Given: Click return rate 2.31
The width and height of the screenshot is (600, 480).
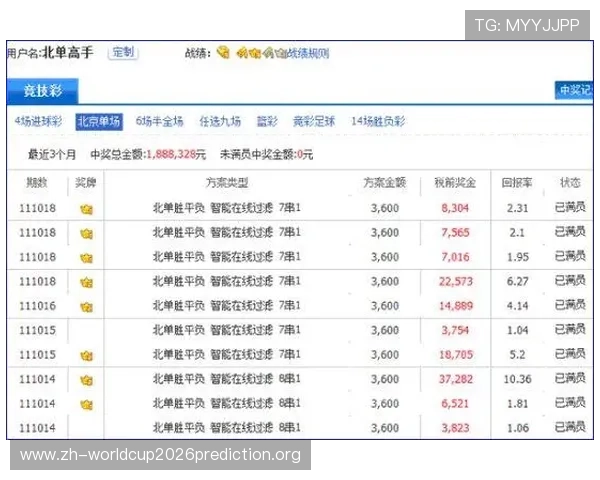Looking at the screenshot, I should [x=517, y=208].
